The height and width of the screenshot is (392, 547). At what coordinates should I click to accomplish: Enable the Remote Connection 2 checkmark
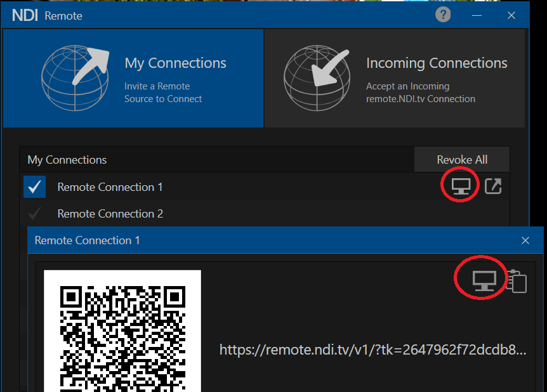coord(34,213)
